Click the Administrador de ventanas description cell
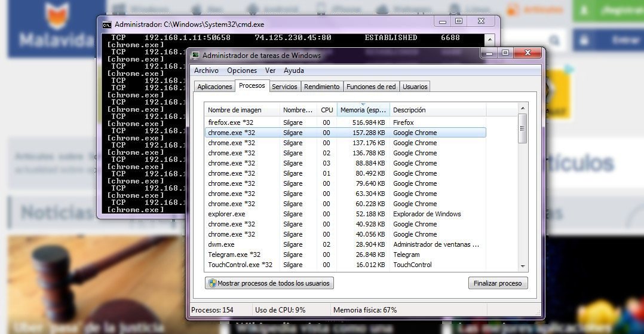 point(436,244)
